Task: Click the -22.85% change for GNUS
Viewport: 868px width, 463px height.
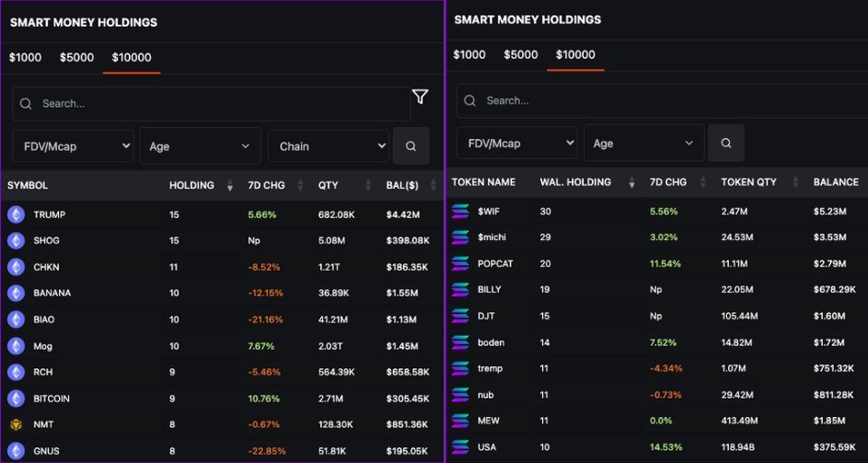Action: (x=266, y=451)
